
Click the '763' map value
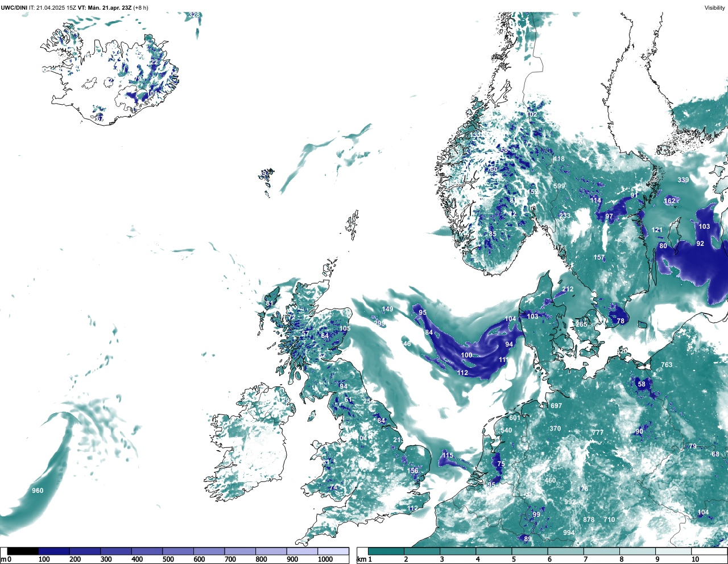pyautogui.click(x=667, y=365)
